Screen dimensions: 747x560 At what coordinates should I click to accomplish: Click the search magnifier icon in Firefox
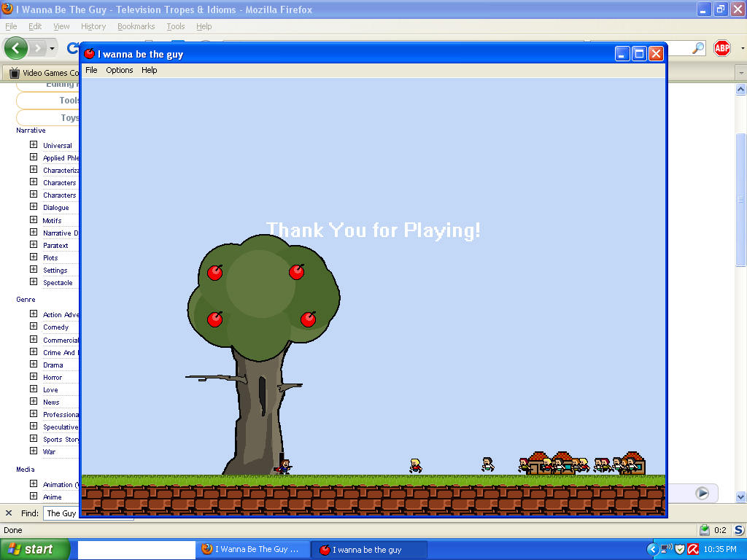698,47
